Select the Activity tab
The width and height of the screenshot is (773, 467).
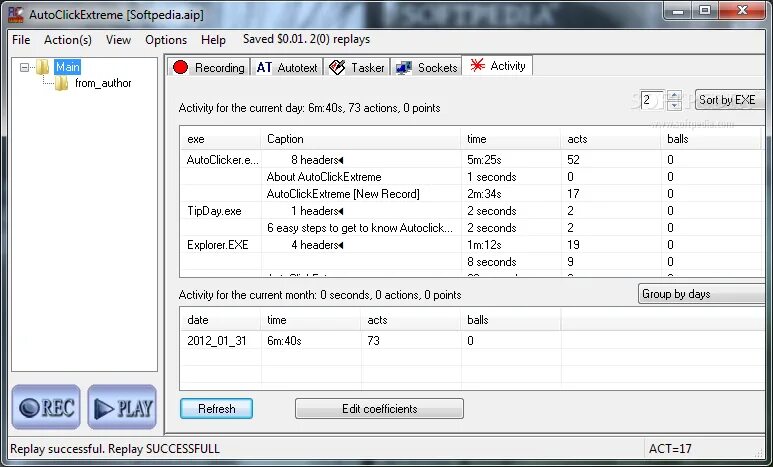coord(497,66)
